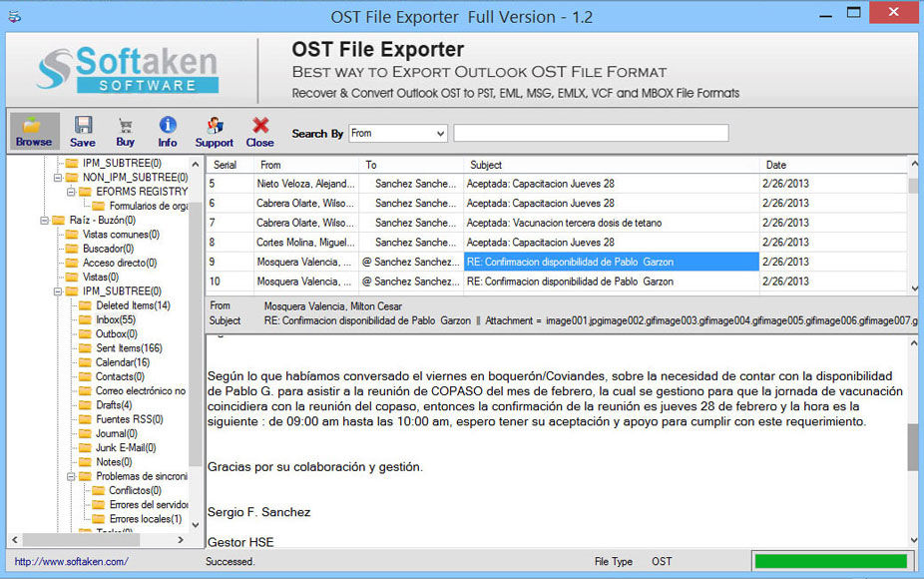The image size is (924, 579).
Task: Select the Inbox(55) folder icon
Action: (86, 319)
